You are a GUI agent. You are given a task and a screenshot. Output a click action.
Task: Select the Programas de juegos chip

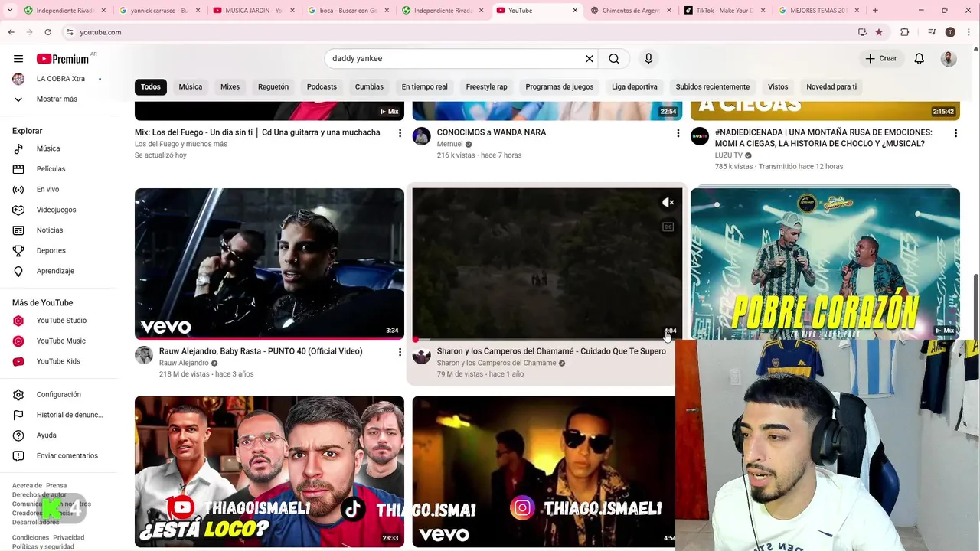pos(559,87)
